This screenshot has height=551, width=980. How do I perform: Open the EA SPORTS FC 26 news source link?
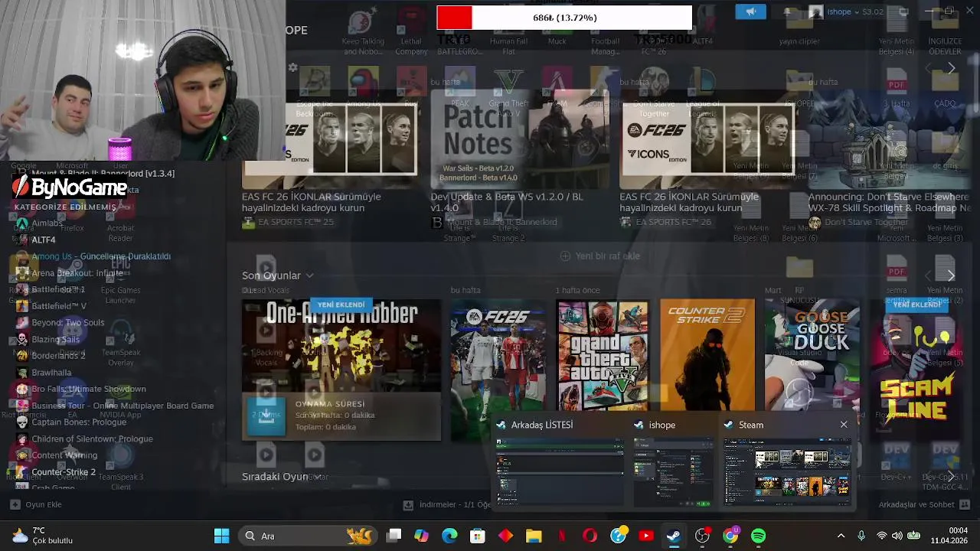[x=665, y=223]
